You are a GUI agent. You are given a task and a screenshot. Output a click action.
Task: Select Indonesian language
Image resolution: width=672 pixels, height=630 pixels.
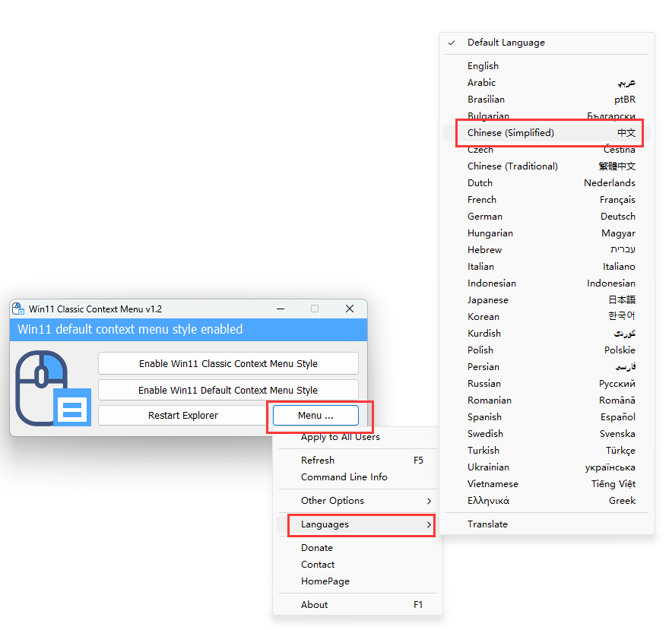(x=547, y=283)
